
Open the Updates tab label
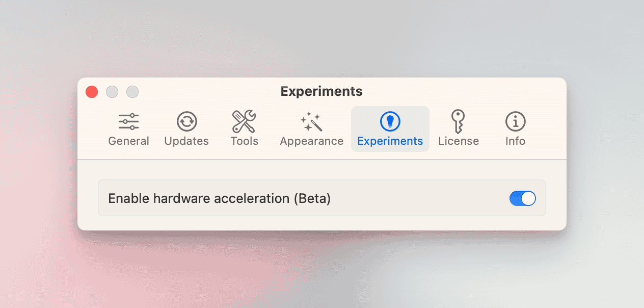[186, 141]
